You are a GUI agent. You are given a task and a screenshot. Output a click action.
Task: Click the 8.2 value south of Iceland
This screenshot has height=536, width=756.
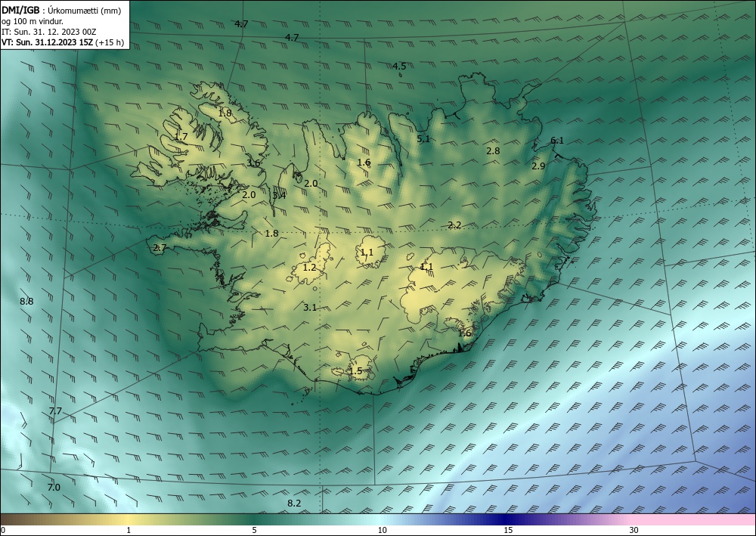294,503
